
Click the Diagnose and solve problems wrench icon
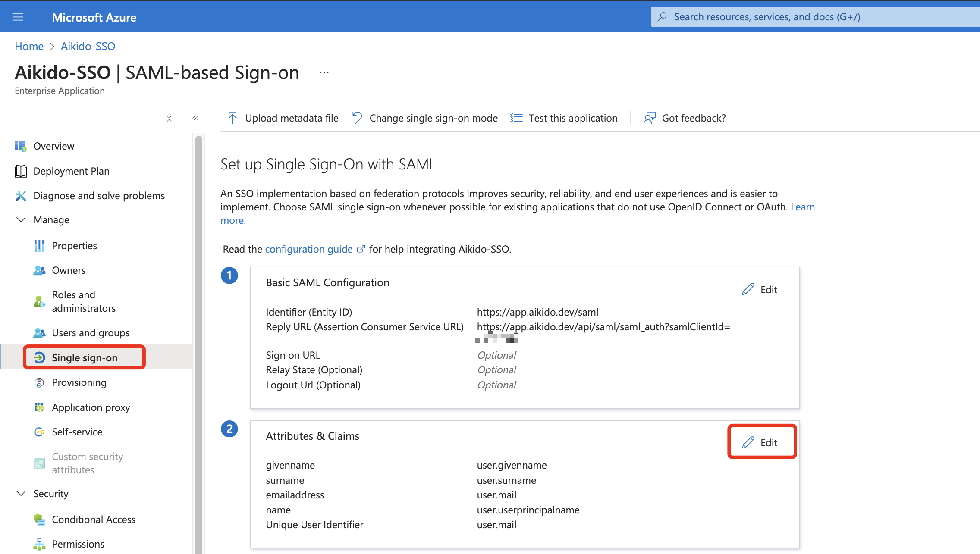click(21, 196)
